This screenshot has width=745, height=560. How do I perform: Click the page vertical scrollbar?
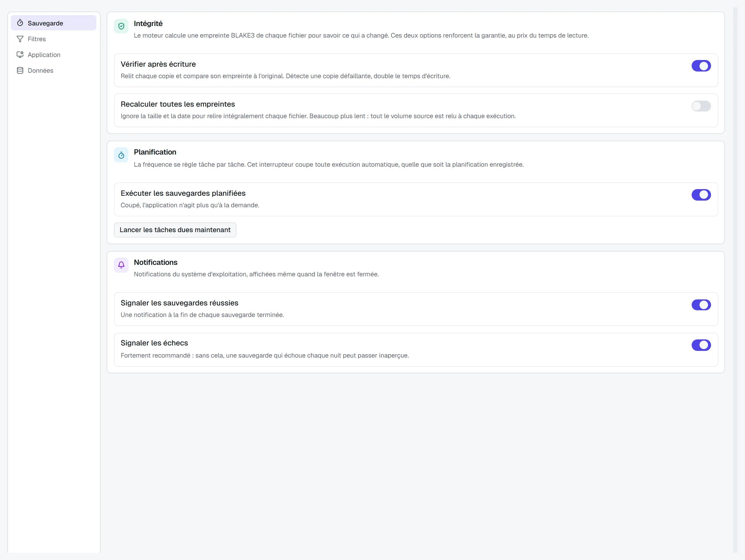tap(735, 279)
